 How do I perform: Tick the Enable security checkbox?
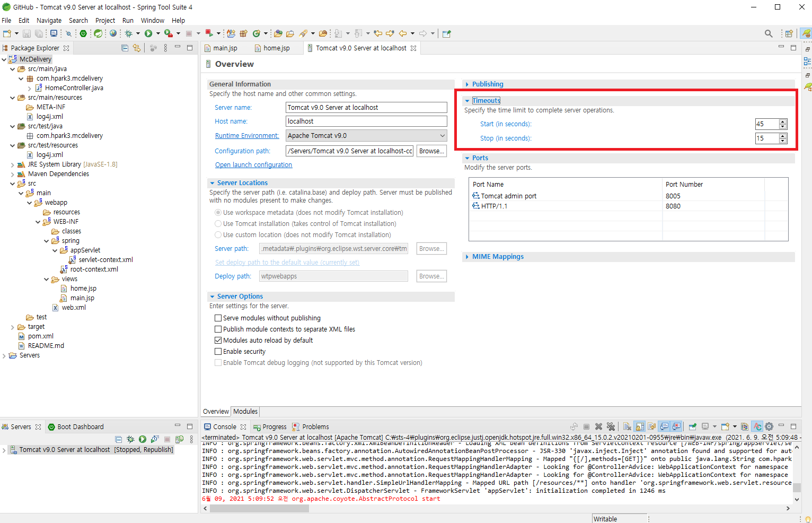218,352
